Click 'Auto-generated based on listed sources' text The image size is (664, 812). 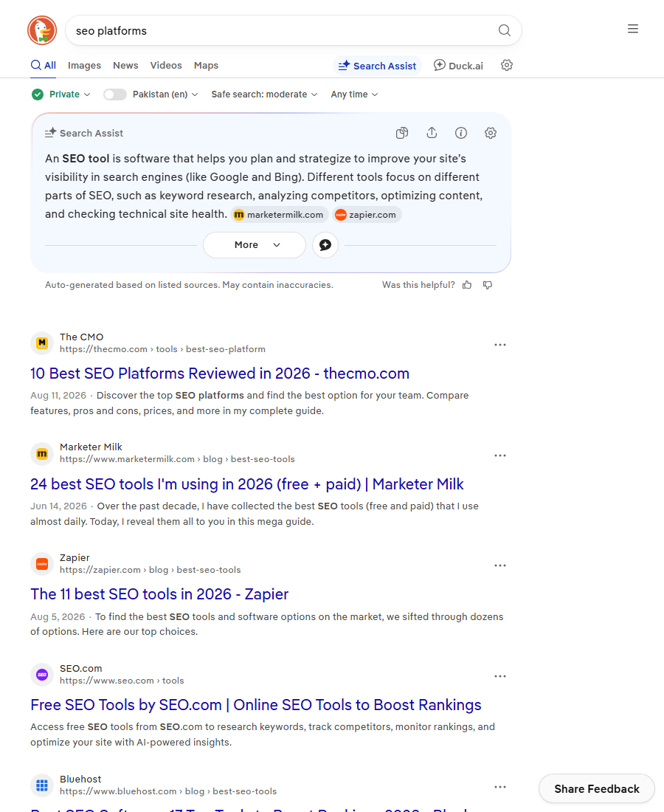189,285
